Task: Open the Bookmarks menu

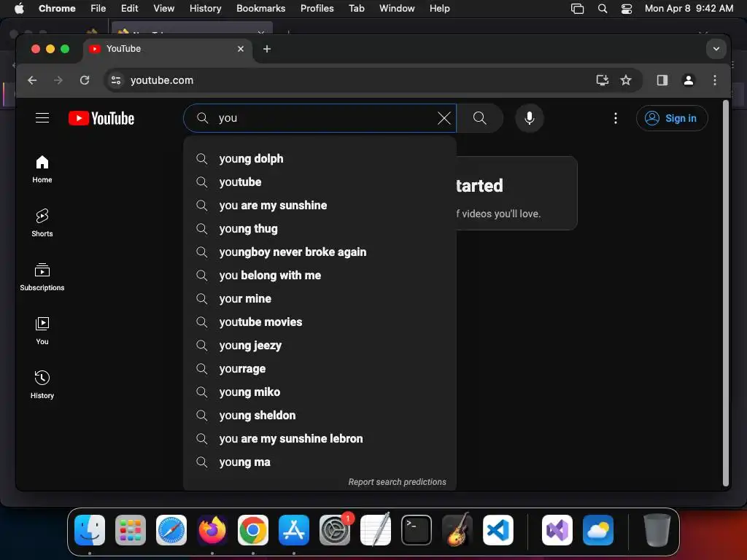Action: point(260,8)
